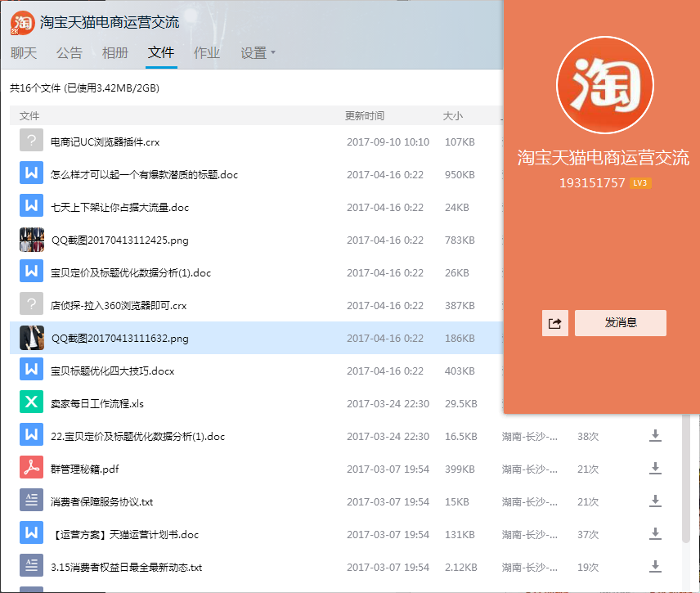Click the Excel icon for 卖家每日工作流程.xls
700x593 pixels.
click(x=31, y=402)
